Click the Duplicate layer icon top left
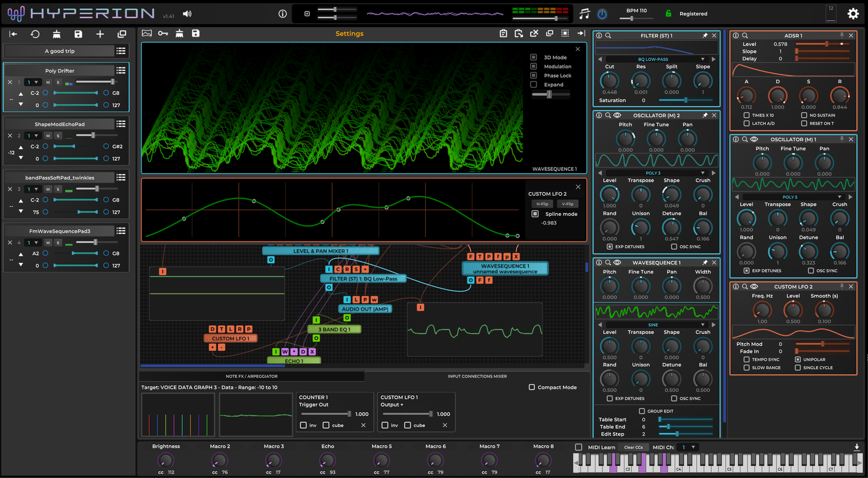Screen dimensions: 868x478 pyautogui.click(x=122, y=34)
